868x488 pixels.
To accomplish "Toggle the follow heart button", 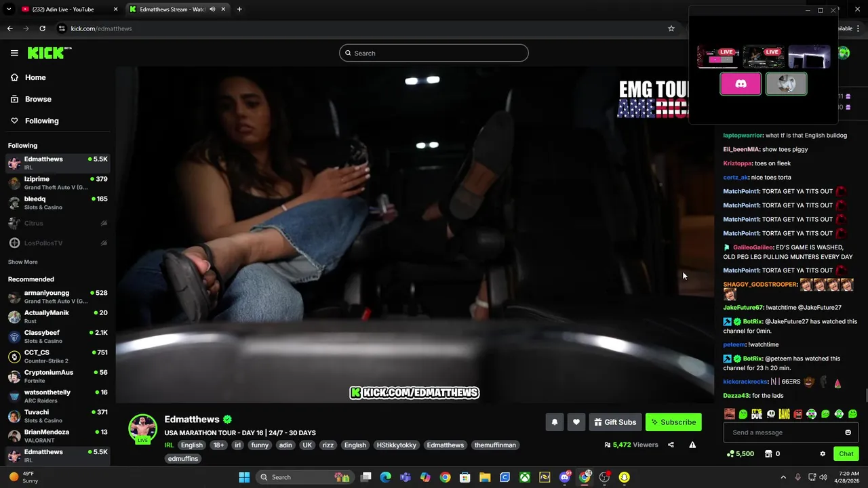I will (x=576, y=422).
